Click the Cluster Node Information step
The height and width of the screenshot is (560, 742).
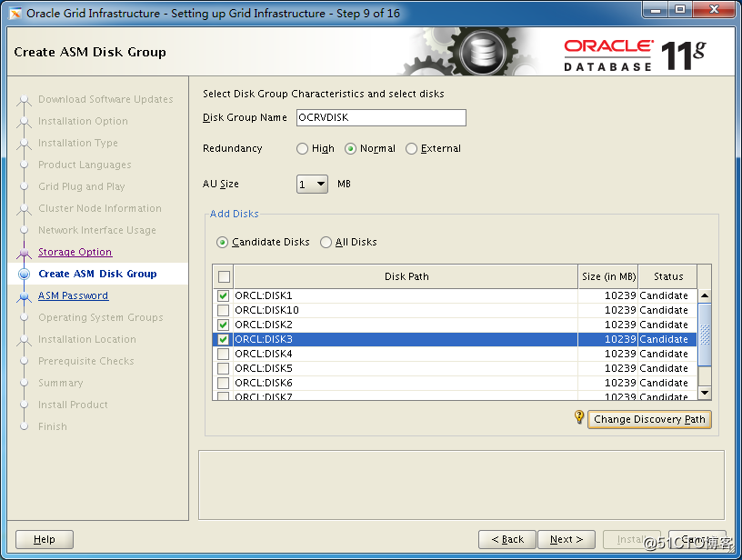(x=100, y=208)
